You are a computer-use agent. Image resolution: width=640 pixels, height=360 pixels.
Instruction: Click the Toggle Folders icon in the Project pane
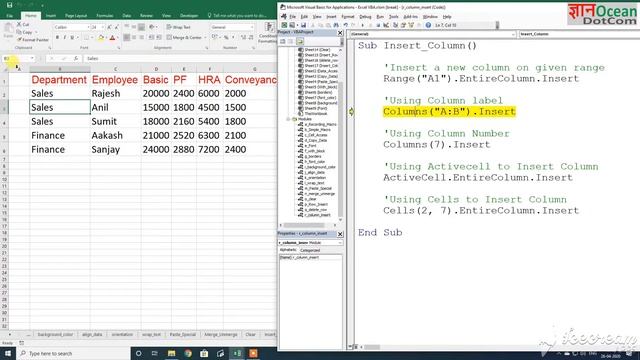pos(300,41)
